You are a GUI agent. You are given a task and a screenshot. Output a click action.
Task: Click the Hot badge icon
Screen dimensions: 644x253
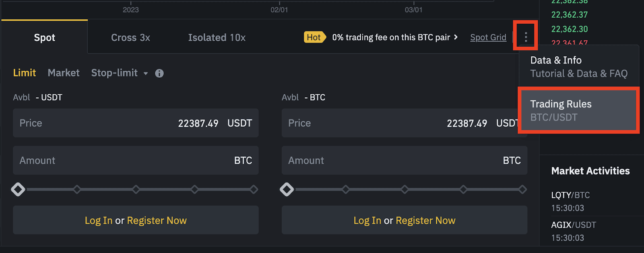[x=314, y=37]
